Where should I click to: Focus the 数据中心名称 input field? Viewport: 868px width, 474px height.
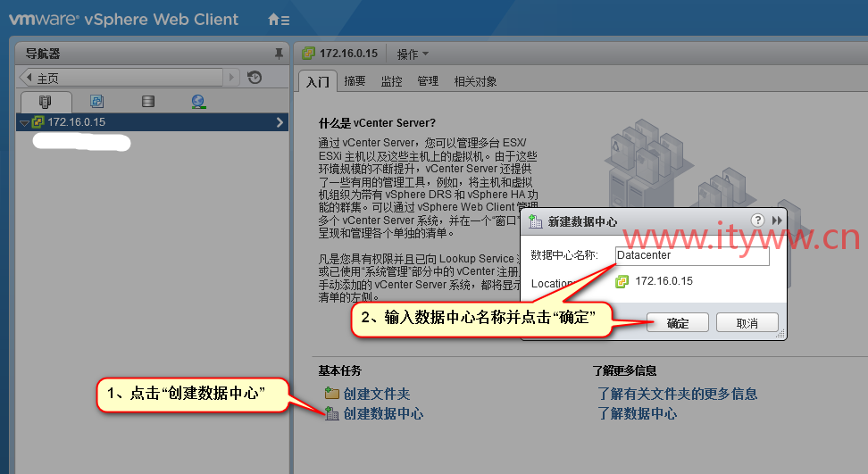point(692,255)
